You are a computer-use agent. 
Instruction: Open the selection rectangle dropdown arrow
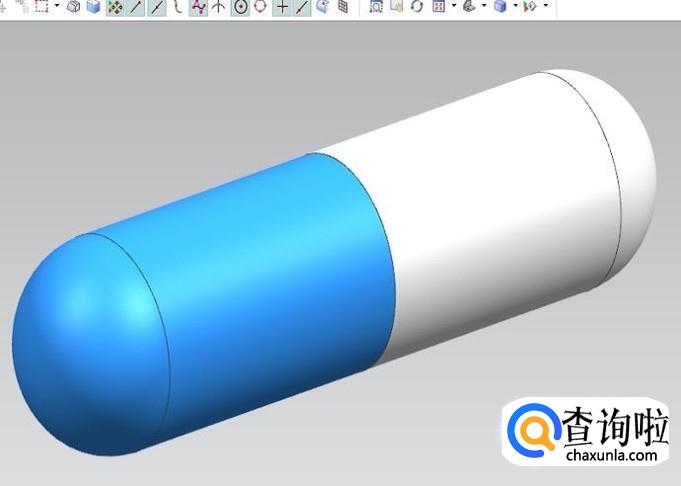pyautogui.click(x=57, y=6)
